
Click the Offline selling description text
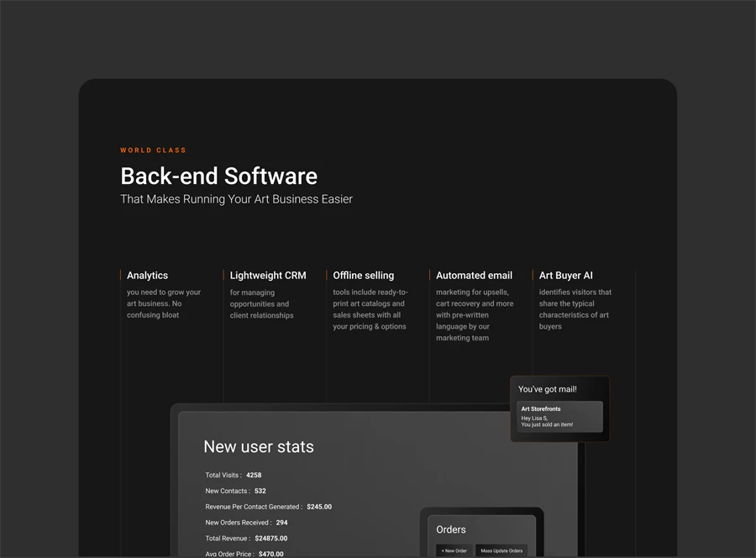point(370,309)
